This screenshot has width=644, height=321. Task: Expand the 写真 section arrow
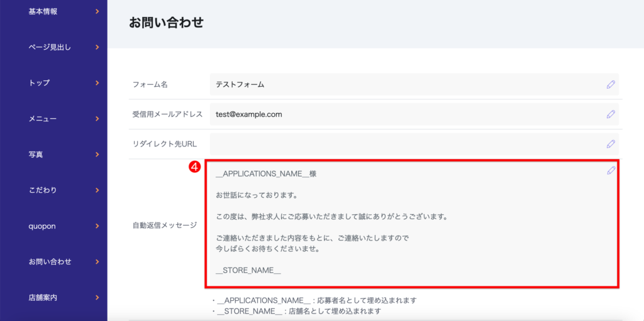click(x=97, y=155)
